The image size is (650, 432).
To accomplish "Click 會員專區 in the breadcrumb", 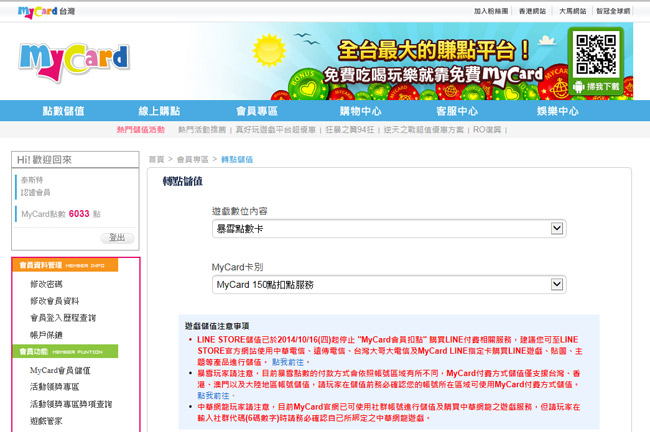I will pos(193,160).
